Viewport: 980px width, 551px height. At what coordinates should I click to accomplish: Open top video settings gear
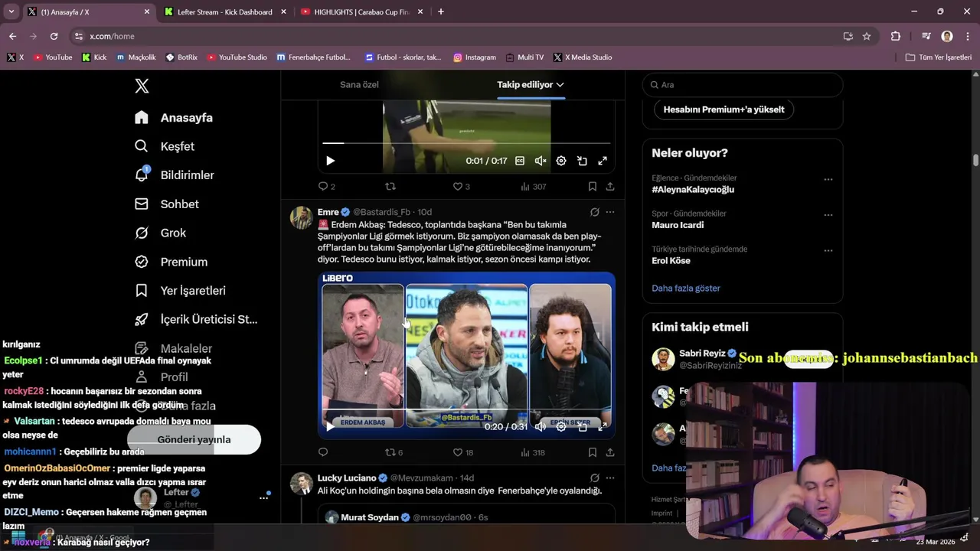click(561, 161)
